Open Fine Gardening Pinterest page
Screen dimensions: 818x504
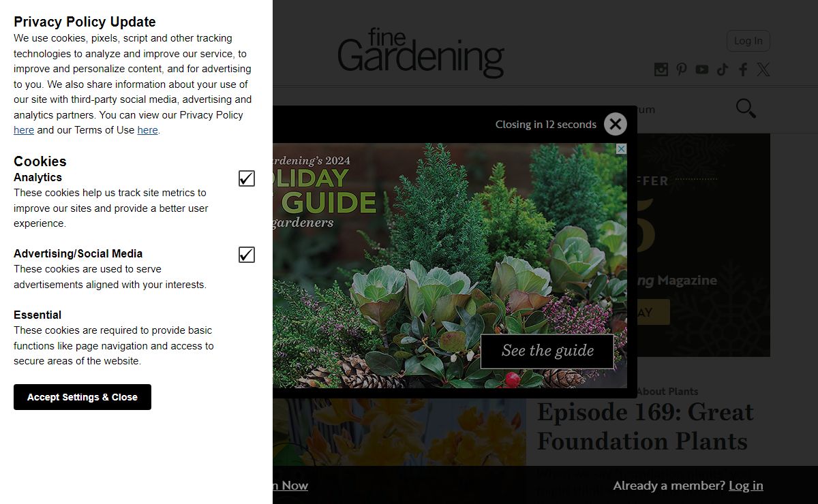click(682, 69)
